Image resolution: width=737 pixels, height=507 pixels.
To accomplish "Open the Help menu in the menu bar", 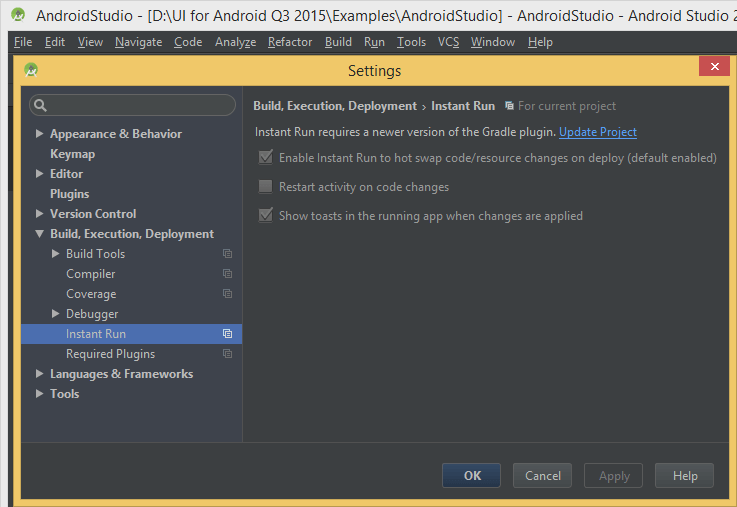I will (540, 42).
